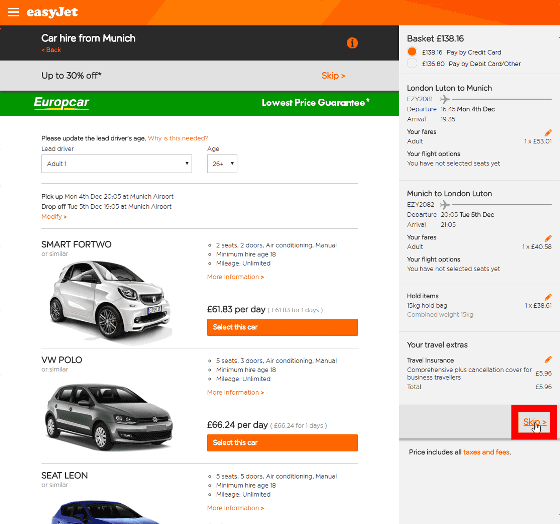This screenshot has height=524, width=560.
Task: Click 'Your travel extras' heading
Action: pyautogui.click(x=437, y=345)
